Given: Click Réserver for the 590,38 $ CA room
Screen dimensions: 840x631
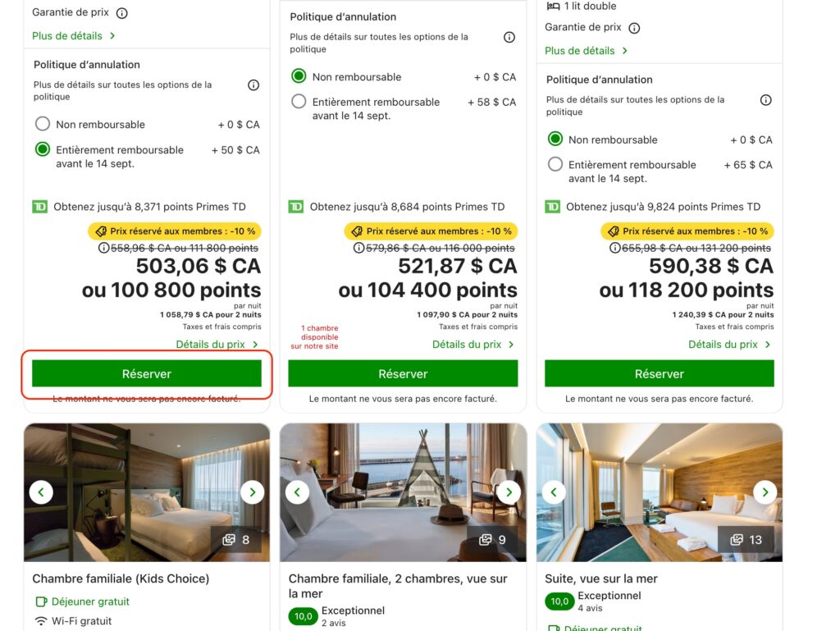Looking at the screenshot, I should pos(660,373).
